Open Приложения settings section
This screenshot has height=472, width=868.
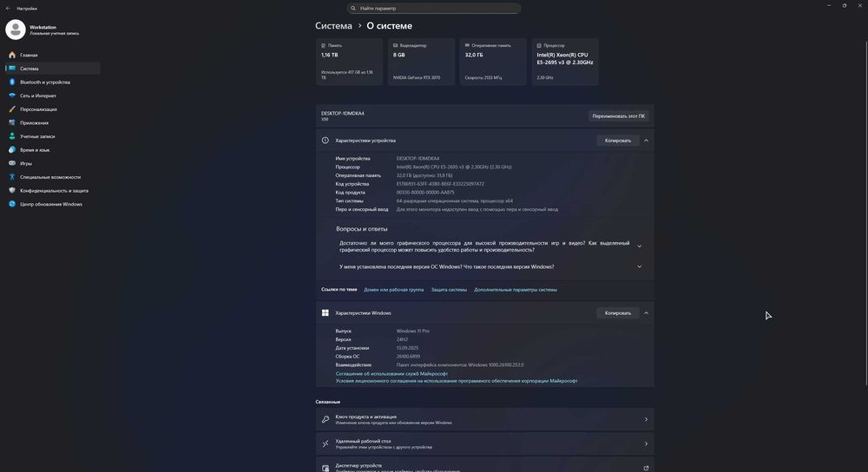pos(53,123)
